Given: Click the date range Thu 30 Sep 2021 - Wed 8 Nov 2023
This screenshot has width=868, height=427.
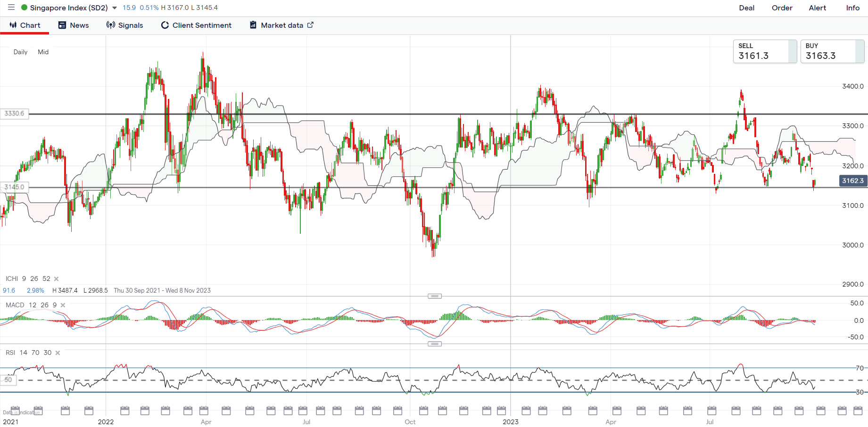Looking at the screenshot, I should pyautogui.click(x=162, y=290).
